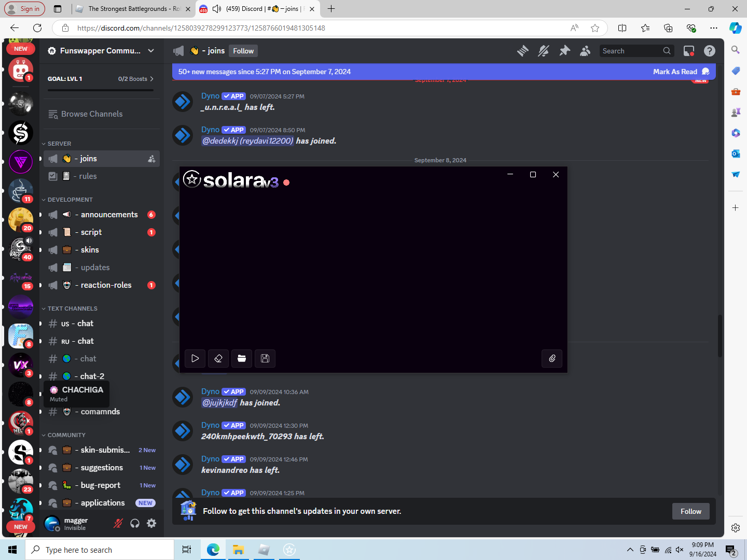Open Discord User Settings gear
The image size is (747, 560).
(x=151, y=523)
